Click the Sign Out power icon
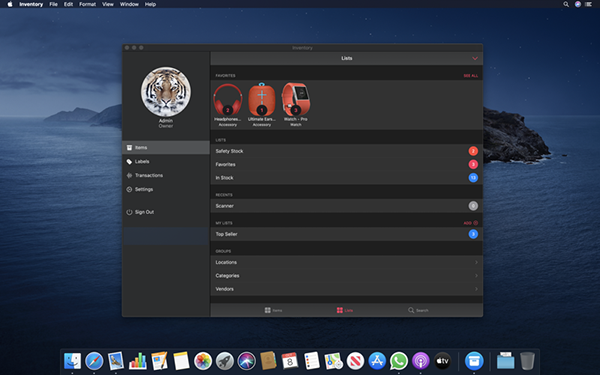This screenshot has height=375, width=600. click(x=129, y=212)
